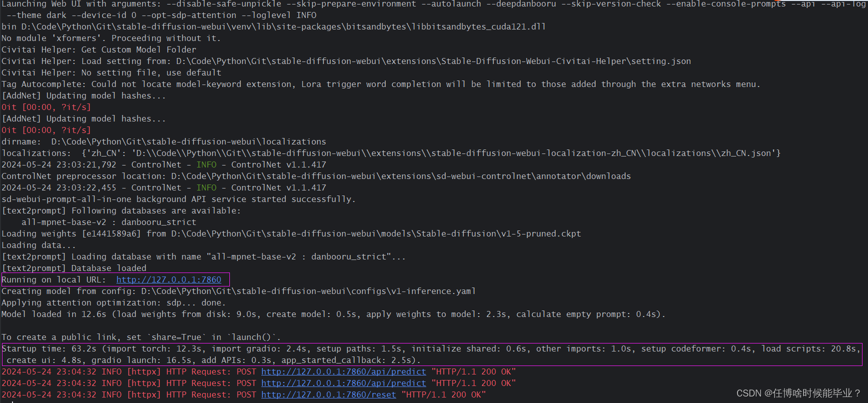Click "[text2prompt] Following databases are available:"
This screenshot has height=403, width=868.
pyautogui.click(x=121, y=210)
